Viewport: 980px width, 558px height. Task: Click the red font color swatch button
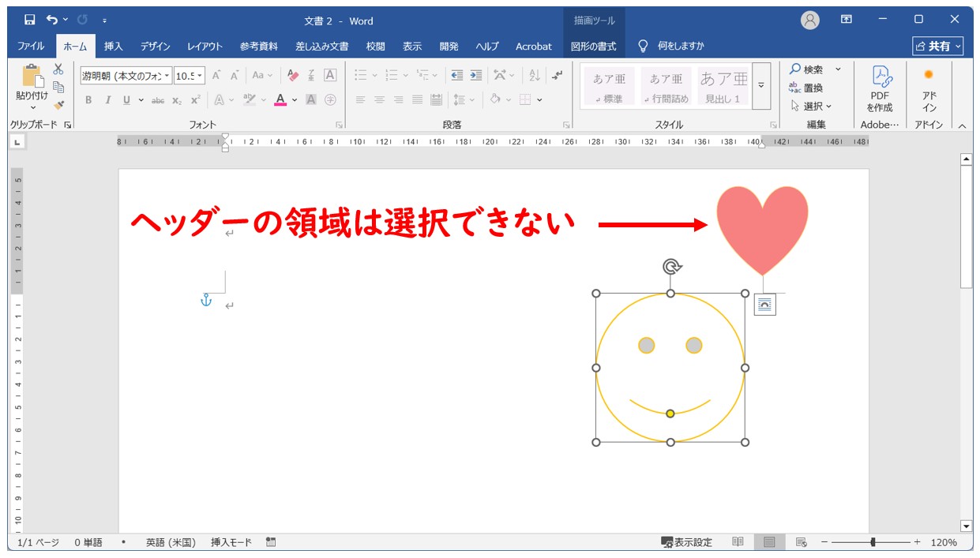[280, 99]
